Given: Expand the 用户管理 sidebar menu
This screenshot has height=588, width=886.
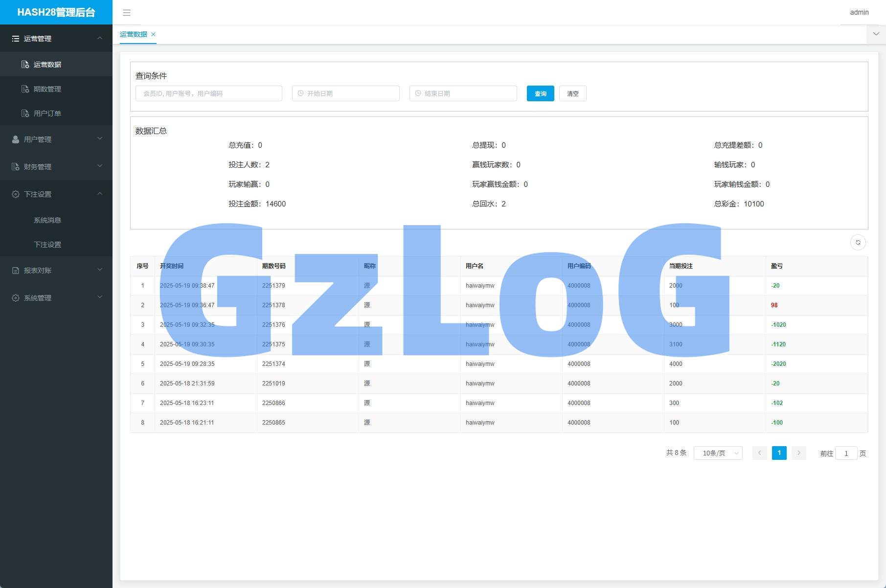Looking at the screenshot, I should tap(56, 139).
